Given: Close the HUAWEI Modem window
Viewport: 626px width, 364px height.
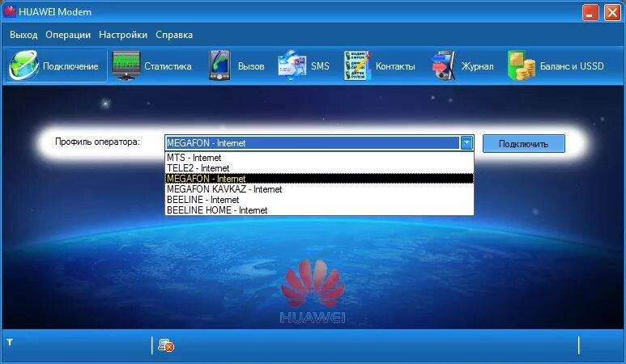Looking at the screenshot, I should coord(612,12).
